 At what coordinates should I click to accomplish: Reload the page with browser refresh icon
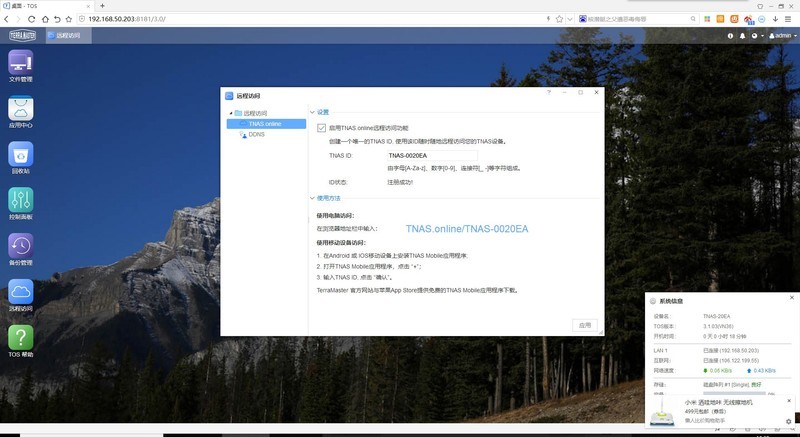(31, 19)
